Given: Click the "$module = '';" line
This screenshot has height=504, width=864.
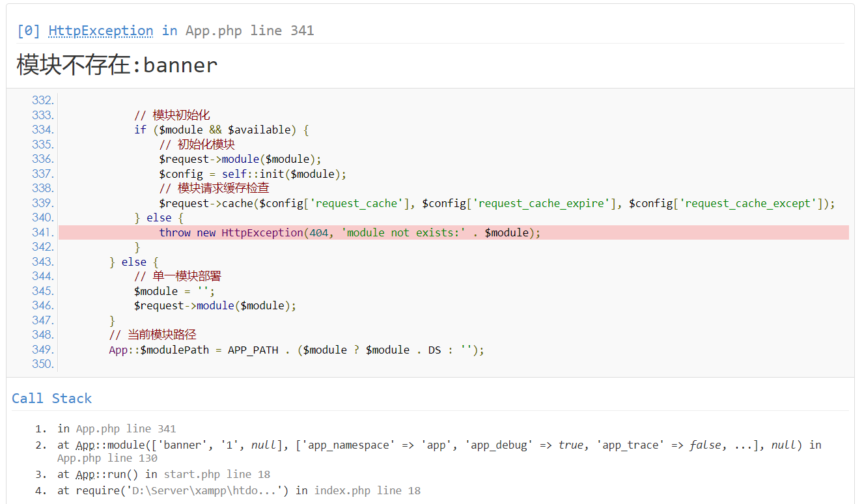Looking at the screenshot, I should pos(174,291).
